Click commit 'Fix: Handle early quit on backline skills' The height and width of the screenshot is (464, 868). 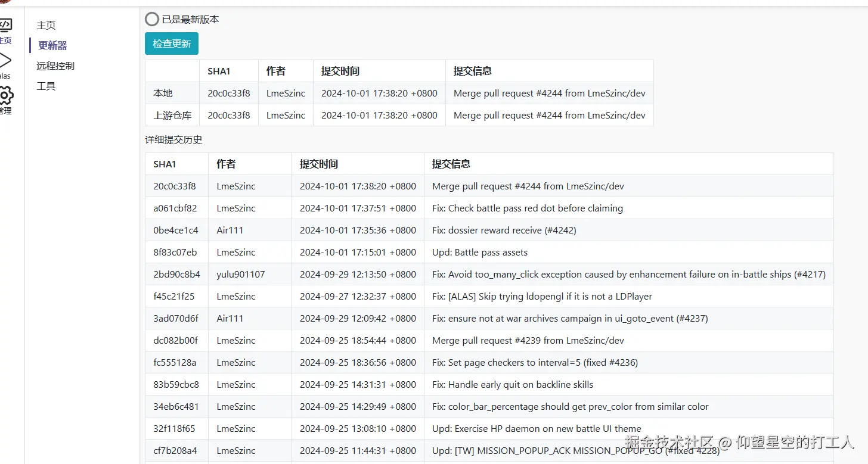point(513,384)
